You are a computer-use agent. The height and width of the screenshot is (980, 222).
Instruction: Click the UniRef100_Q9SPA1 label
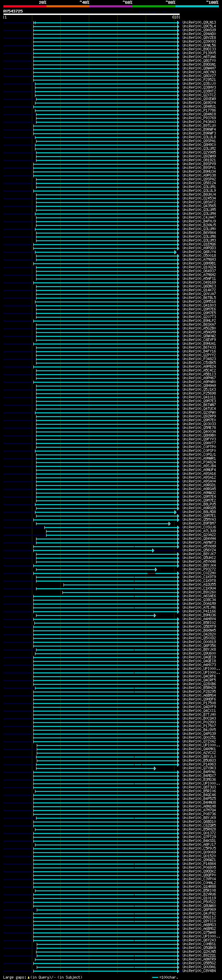coord(199,141)
